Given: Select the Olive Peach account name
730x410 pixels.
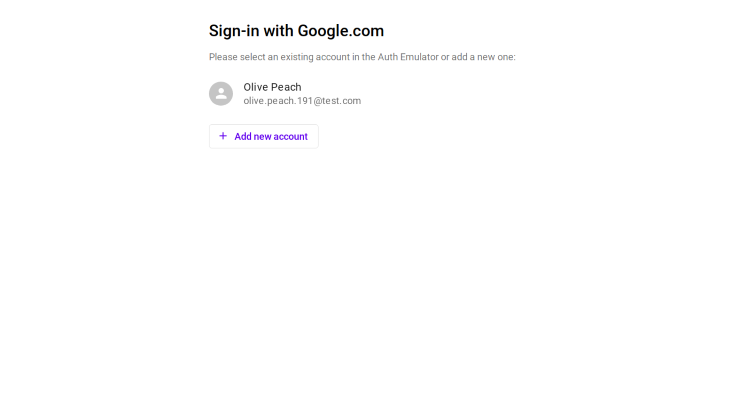Looking at the screenshot, I should click(272, 87).
